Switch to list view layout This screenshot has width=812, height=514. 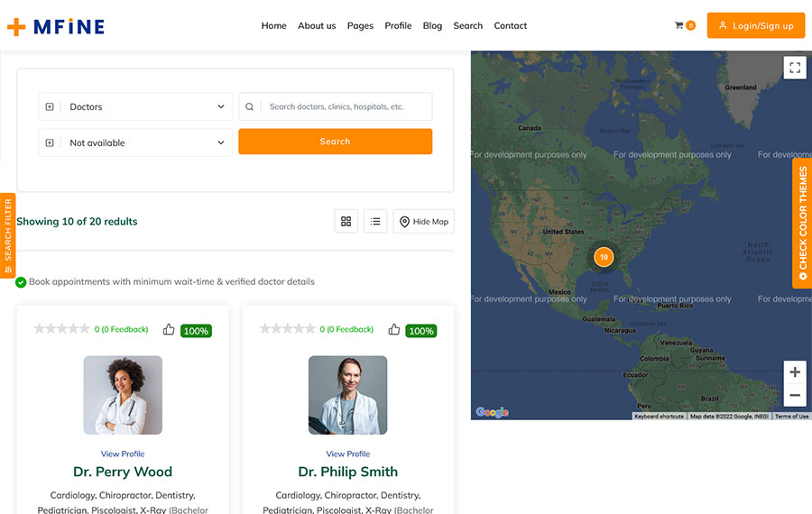pyautogui.click(x=375, y=221)
